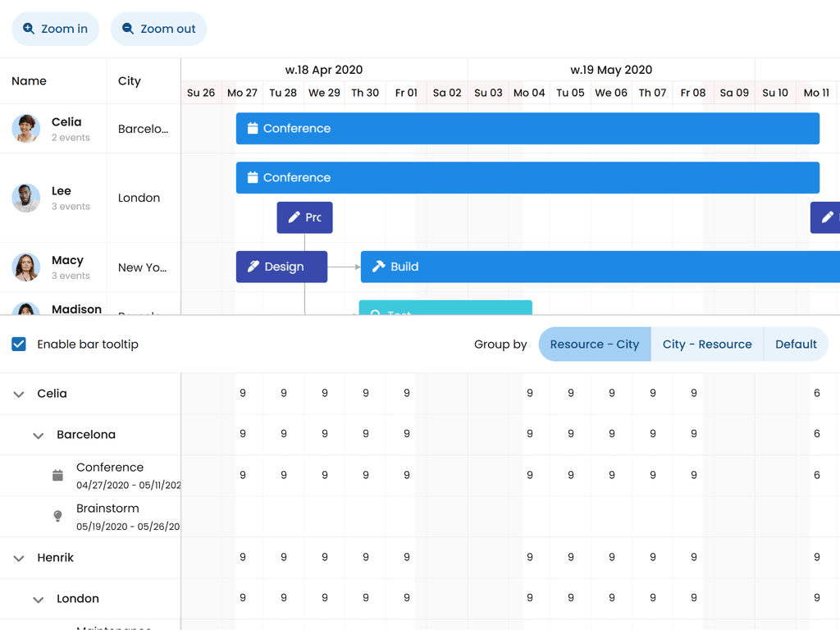Collapse the London group under Henrik
The height and width of the screenshot is (630, 840).
[38, 600]
